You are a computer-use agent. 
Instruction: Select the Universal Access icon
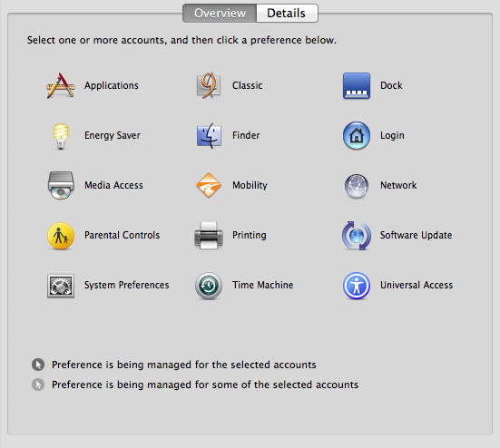(x=357, y=286)
